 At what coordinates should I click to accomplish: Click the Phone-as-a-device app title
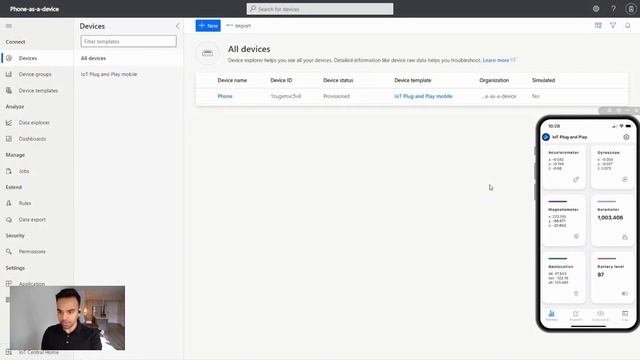(x=34, y=9)
